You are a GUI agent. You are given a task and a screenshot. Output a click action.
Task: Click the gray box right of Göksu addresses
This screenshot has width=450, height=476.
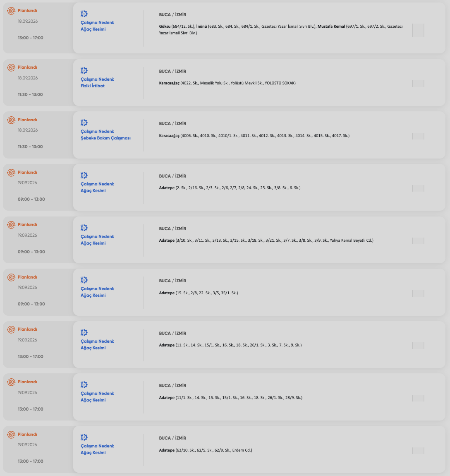click(x=418, y=30)
